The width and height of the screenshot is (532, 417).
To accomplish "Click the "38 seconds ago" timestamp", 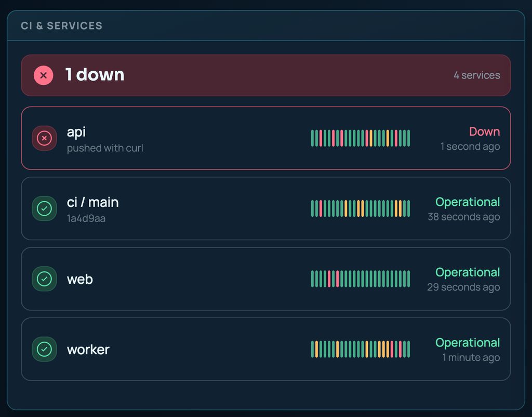I will [x=464, y=217].
